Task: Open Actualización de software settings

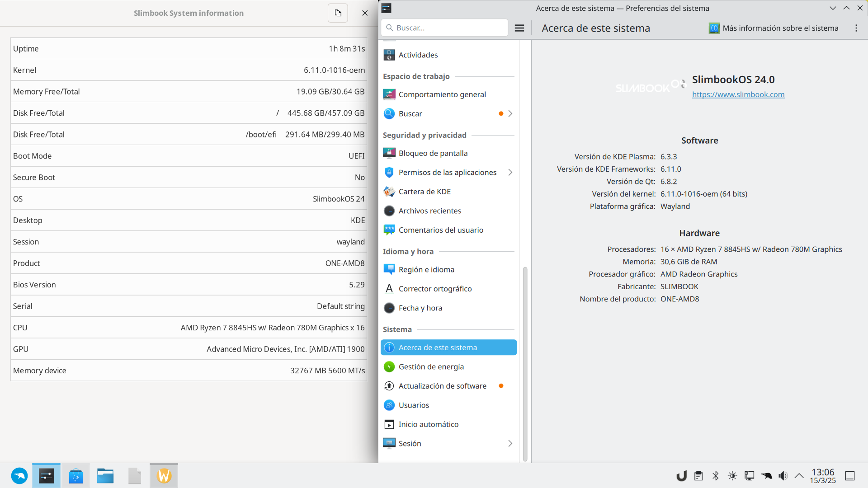Action: (448, 386)
